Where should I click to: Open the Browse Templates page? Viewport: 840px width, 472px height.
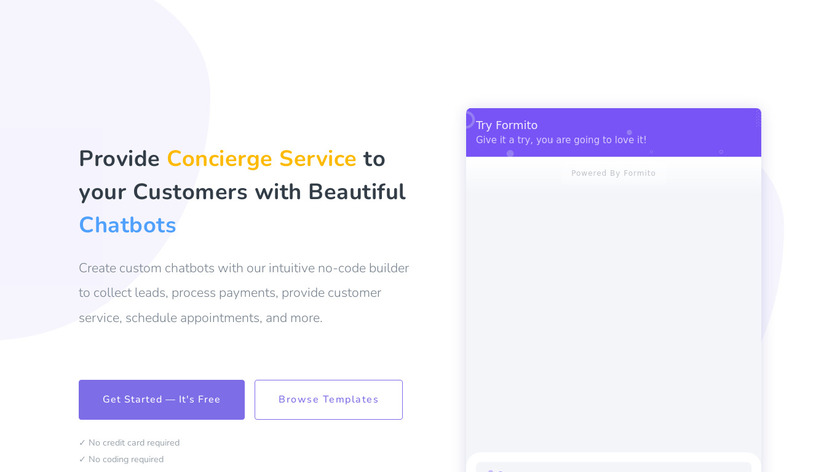(x=328, y=399)
